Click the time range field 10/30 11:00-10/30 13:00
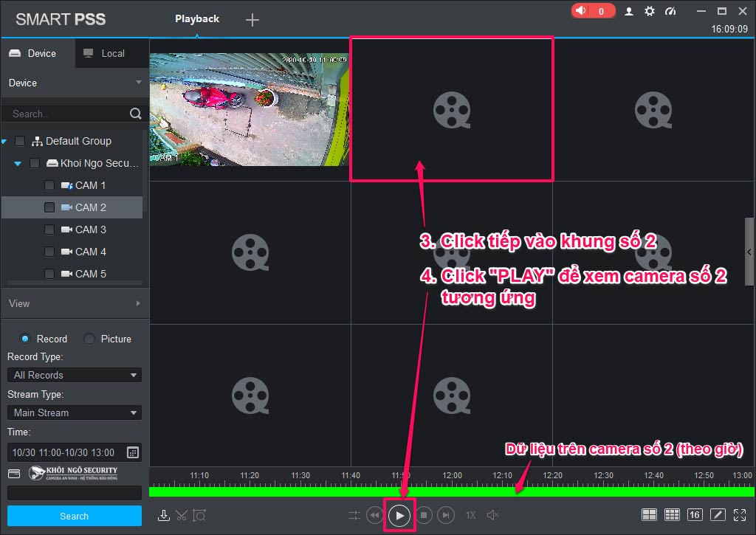 coord(75,452)
